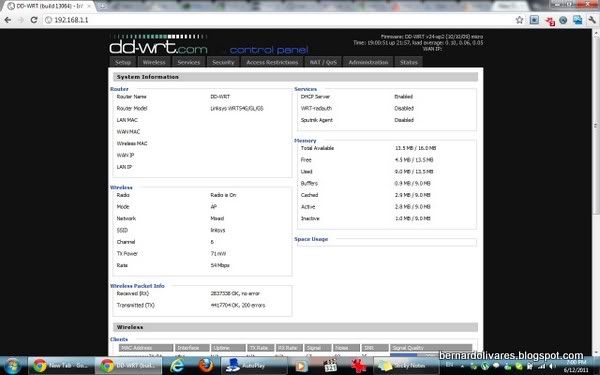Viewport: 600px width, 375px height.
Task: Open the Setup tab
Action: [x=123, y=62]
